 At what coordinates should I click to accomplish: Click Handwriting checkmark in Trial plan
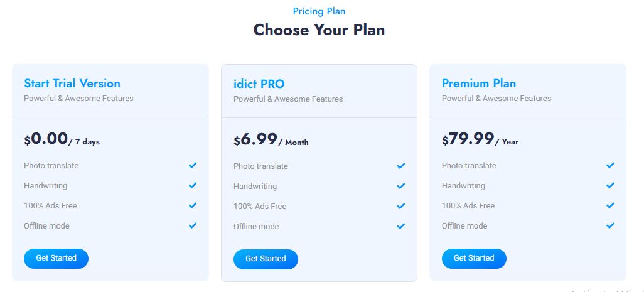coord(193,185)
